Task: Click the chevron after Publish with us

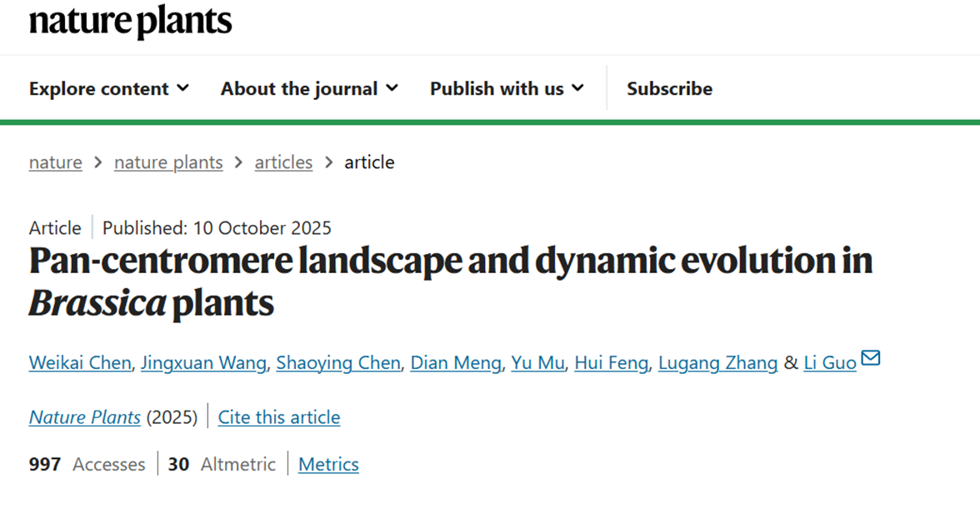Action: tap(579, 88)
